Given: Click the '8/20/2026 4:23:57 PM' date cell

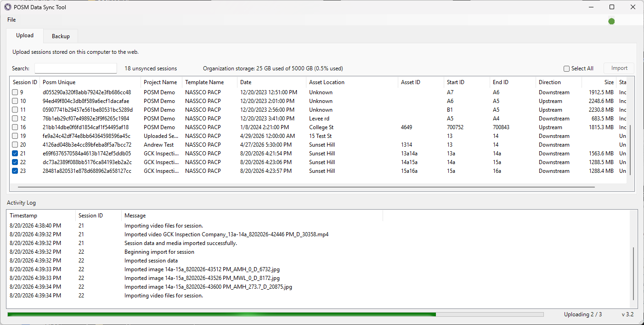Looking at the screenshot, I should point(266,171).
